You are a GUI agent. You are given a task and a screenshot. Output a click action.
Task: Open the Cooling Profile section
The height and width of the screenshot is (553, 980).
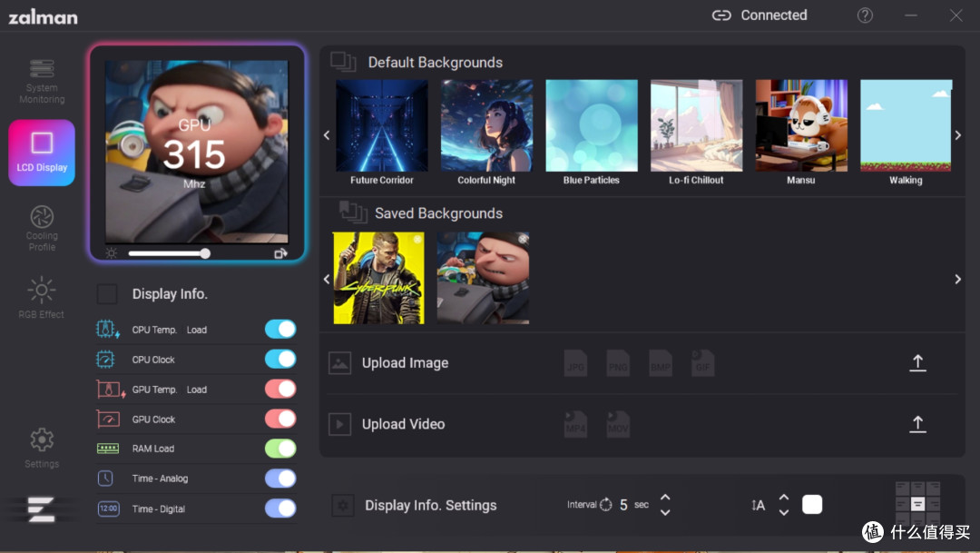[42, 228]
